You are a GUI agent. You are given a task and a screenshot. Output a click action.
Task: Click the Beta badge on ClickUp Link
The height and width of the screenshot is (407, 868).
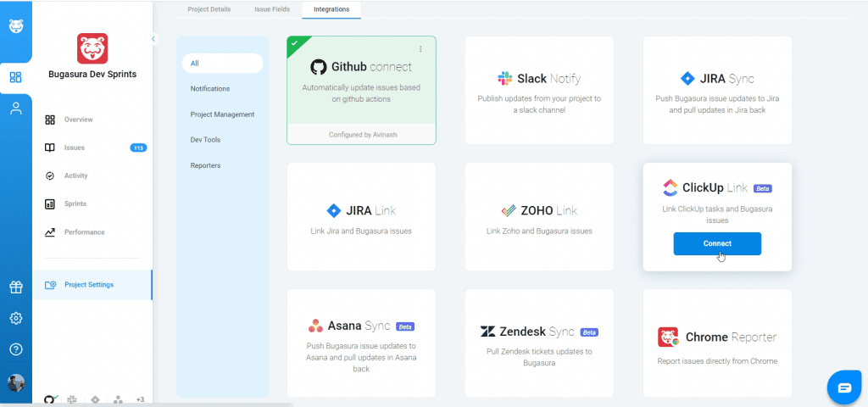click(763, 188)
